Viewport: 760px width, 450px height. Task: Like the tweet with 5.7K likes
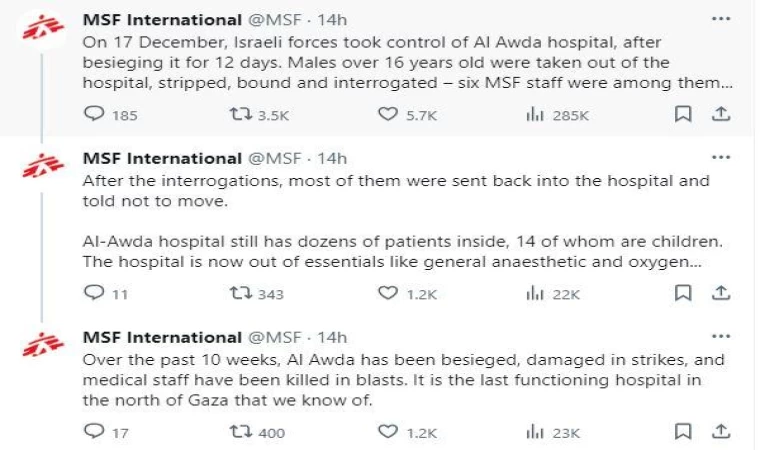coord(388,115)
